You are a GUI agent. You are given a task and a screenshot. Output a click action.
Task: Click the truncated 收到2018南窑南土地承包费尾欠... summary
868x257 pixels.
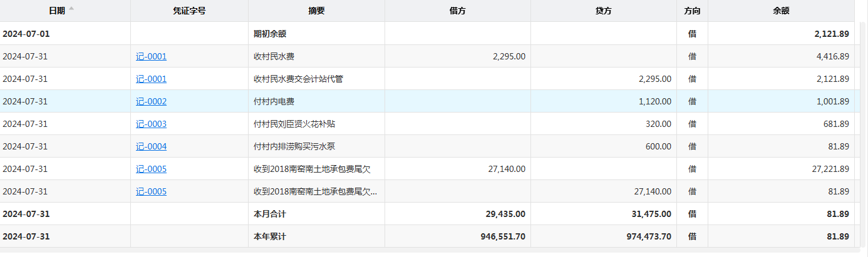pos(315,191)
